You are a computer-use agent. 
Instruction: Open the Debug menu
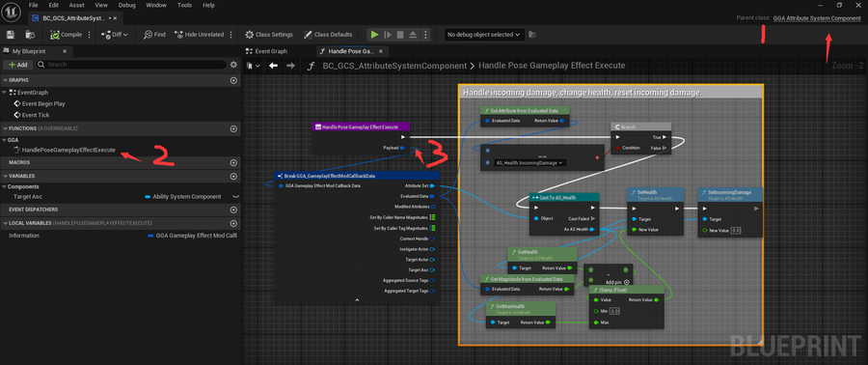pos(126,5)
